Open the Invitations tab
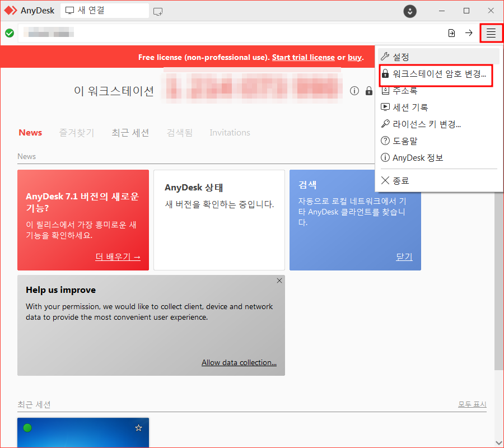 [x=230, y=132]
